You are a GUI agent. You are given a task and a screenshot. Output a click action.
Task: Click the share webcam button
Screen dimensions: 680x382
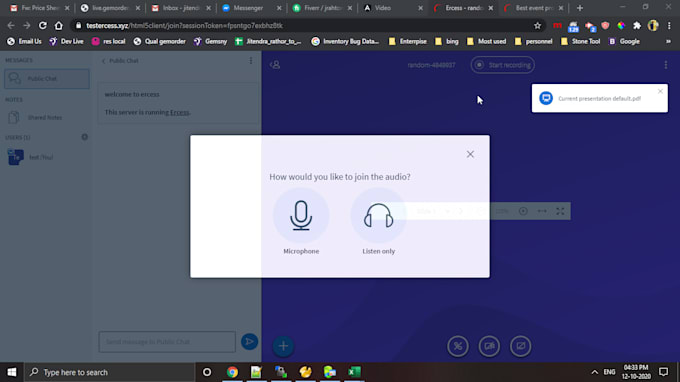point(489,346)
